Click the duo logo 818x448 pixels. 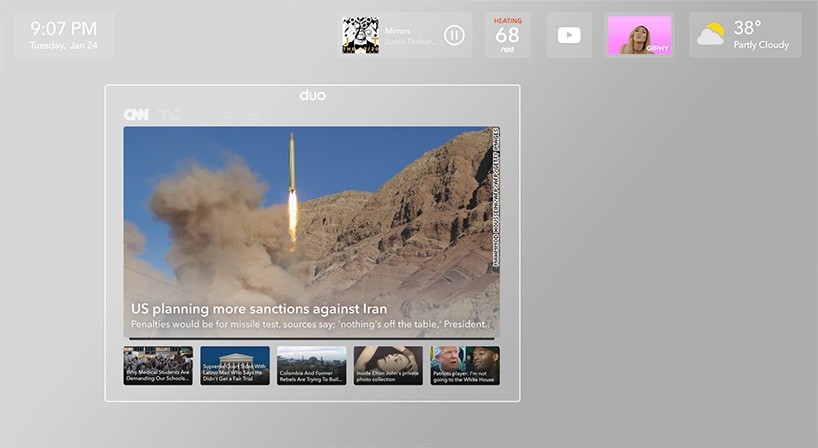tap(312, 95)
